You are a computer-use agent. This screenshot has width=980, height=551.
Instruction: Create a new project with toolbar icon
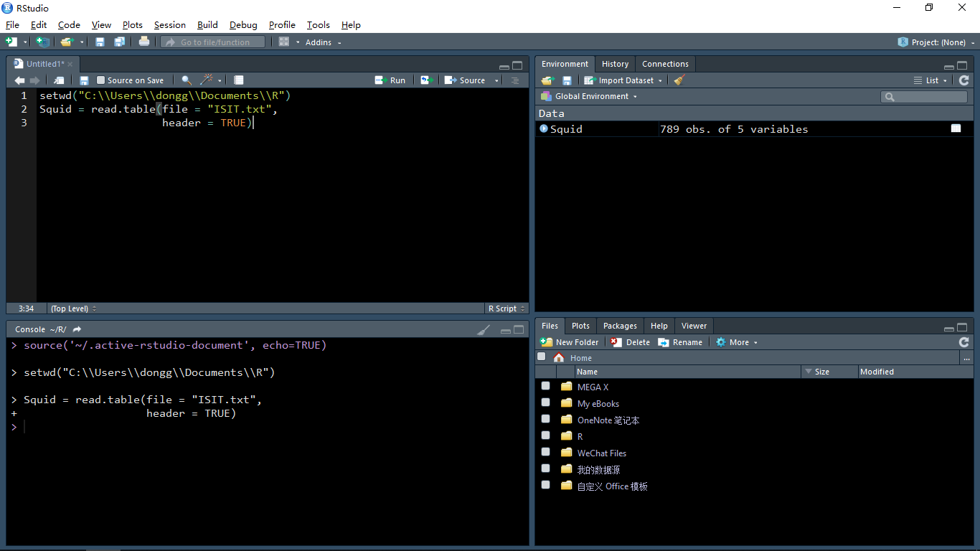43,42
